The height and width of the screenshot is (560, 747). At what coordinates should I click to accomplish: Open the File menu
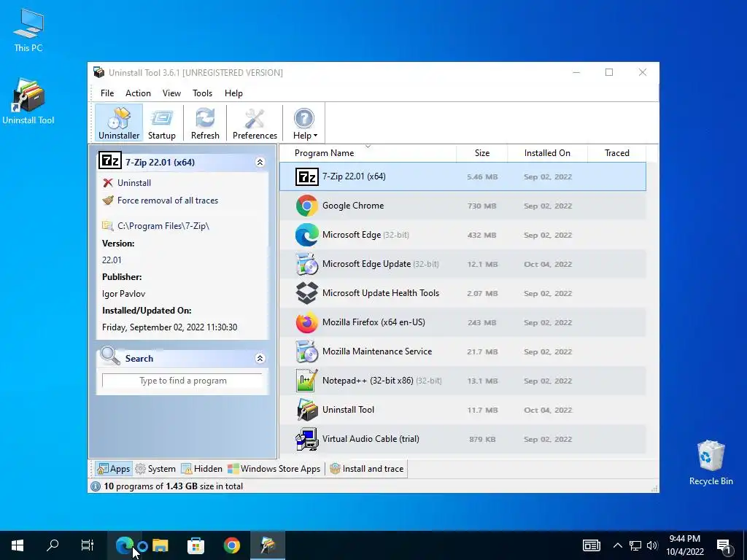click(107, 93)
